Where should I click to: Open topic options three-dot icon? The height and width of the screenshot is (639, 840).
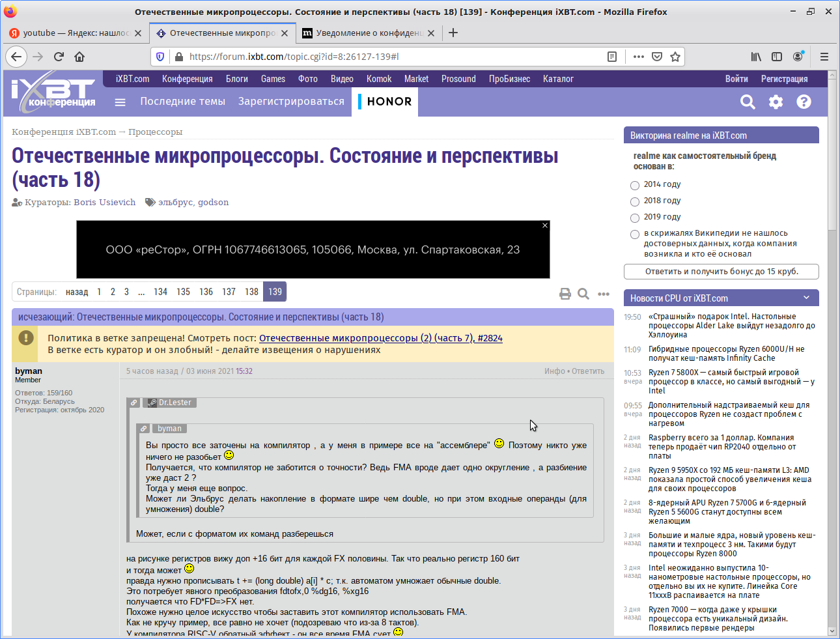point(604,294)
